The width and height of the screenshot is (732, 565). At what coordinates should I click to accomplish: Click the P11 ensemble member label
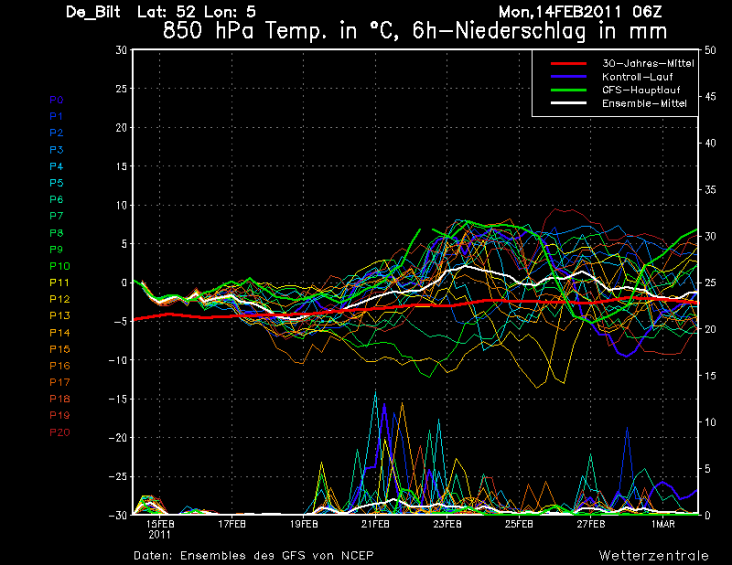[x=60, y=282]
